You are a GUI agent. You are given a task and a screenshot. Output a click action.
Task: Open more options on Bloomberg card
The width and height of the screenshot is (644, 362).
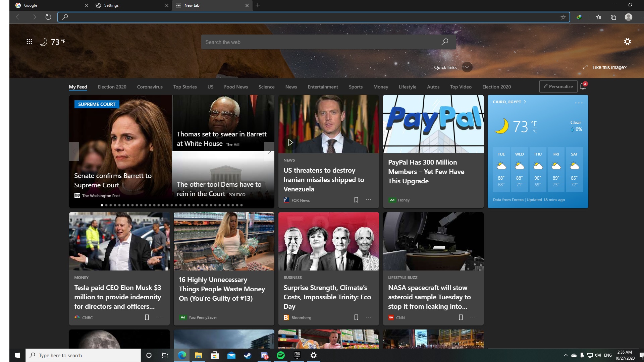tap(368, 317)
